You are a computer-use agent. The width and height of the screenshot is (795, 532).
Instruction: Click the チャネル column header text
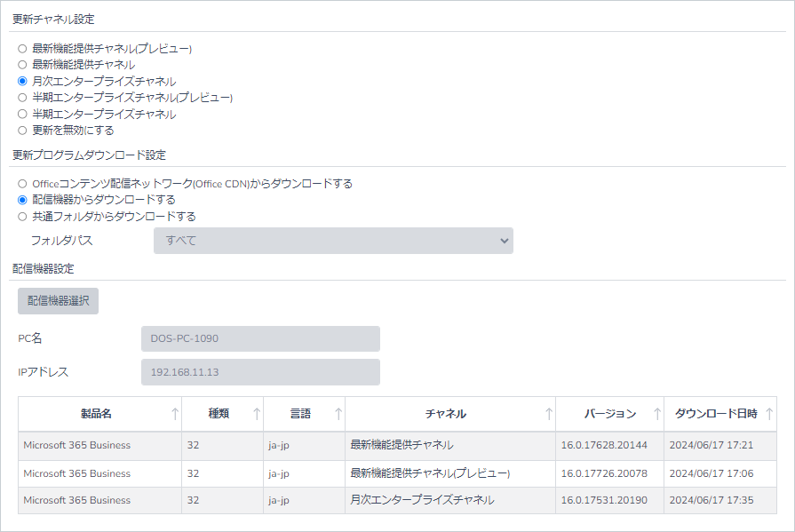tap(446, 414)
